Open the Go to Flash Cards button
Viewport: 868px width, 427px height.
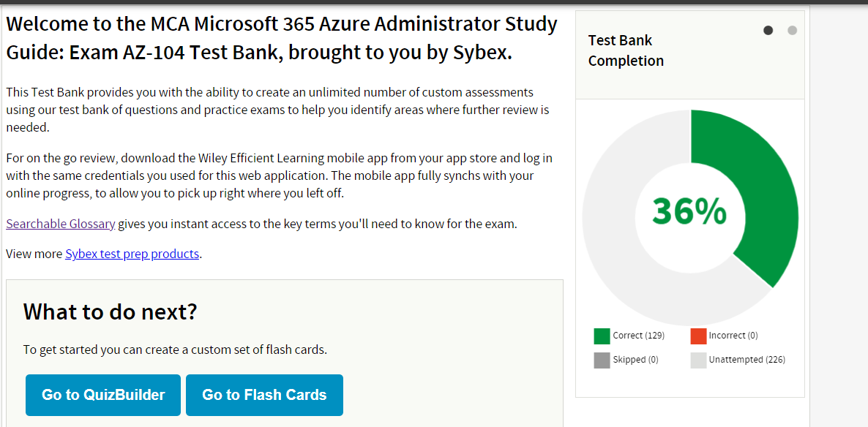[264, 395]
